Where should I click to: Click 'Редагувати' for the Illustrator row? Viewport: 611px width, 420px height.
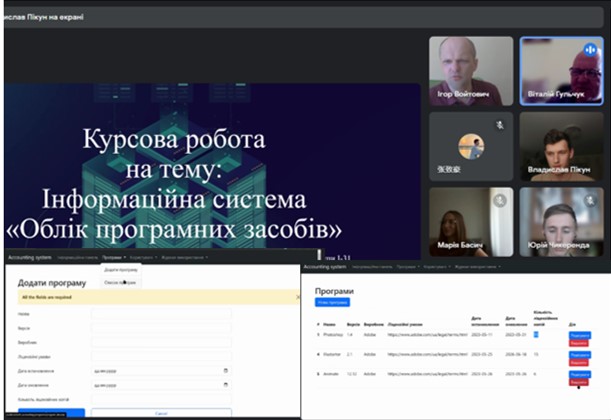pyautogui.click(x=580, y=355)
